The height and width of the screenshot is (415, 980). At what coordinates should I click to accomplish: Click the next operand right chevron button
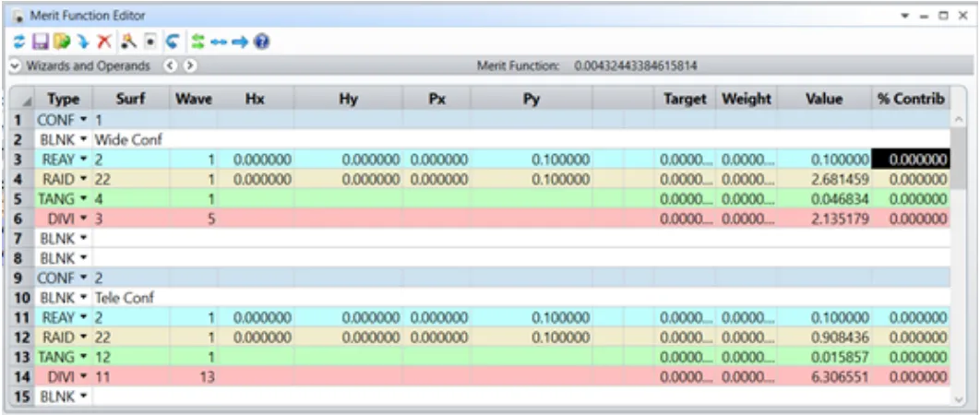click(x=189, y=66)
